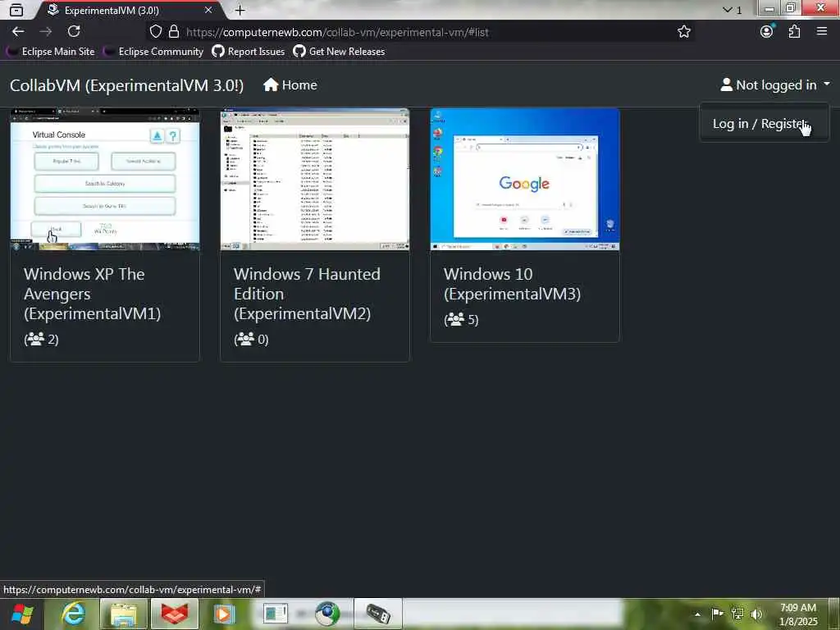This screenshot has height=630, width=840.
Task: Open the Windows 10 ExperimentalVM3 thumbnail
Action: click(525, 179)
